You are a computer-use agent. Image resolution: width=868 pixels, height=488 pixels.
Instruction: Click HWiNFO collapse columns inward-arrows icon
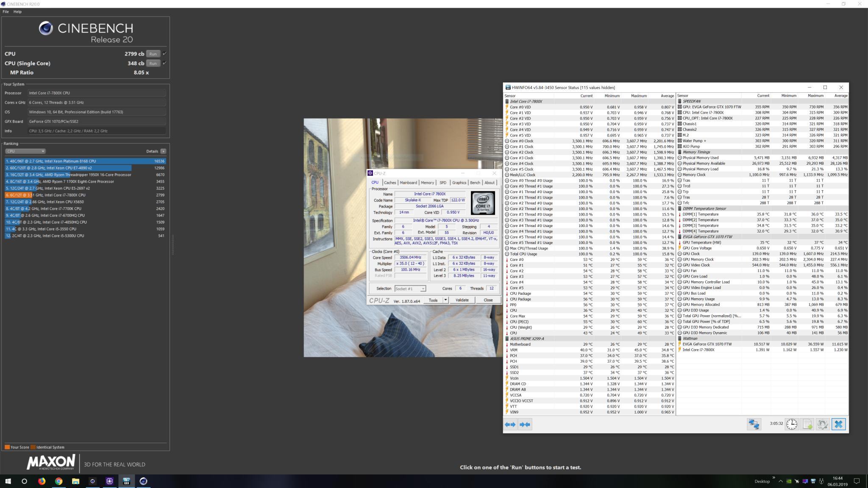[x=525, y=424]
